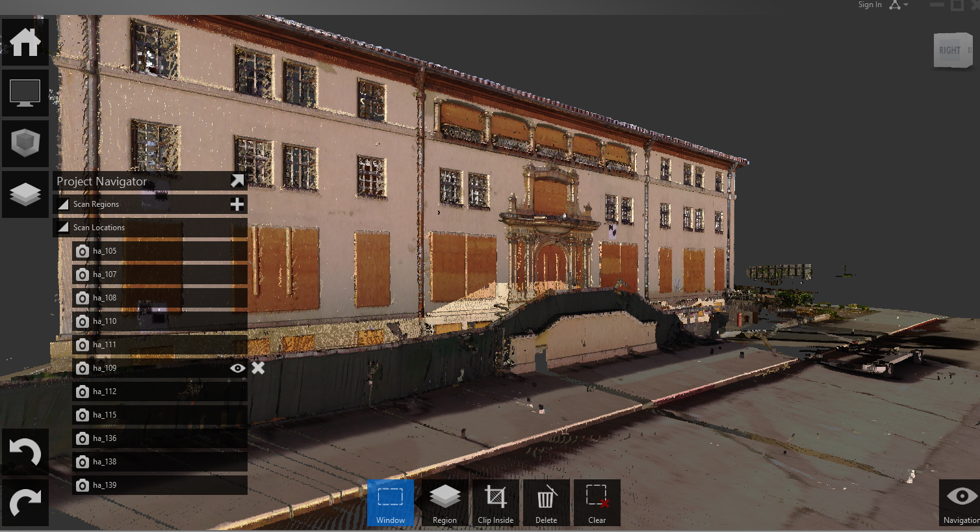Select scan location ha_139 label
This screenshot has height=532, width=980.
click(x=105, y=485)
